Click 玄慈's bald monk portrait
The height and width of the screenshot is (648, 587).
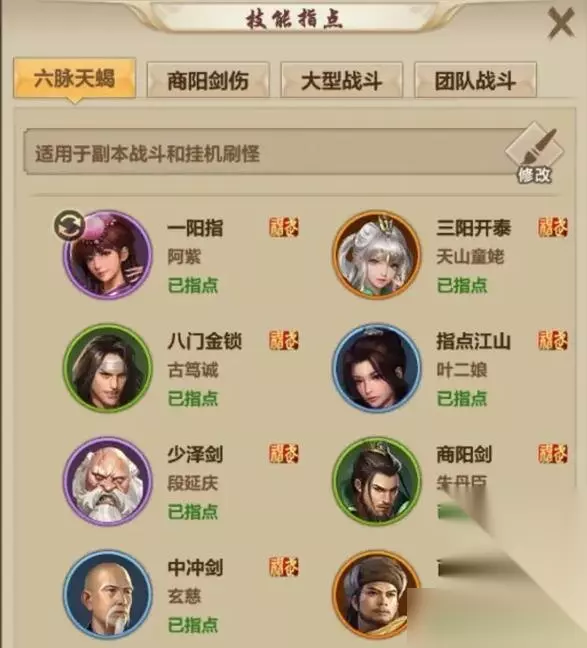107,594
